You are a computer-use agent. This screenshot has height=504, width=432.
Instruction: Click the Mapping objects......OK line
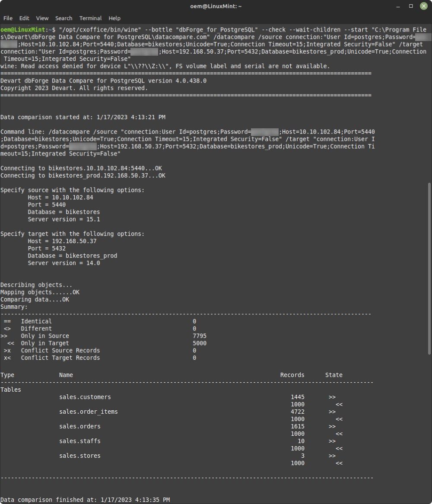point(40,292)
